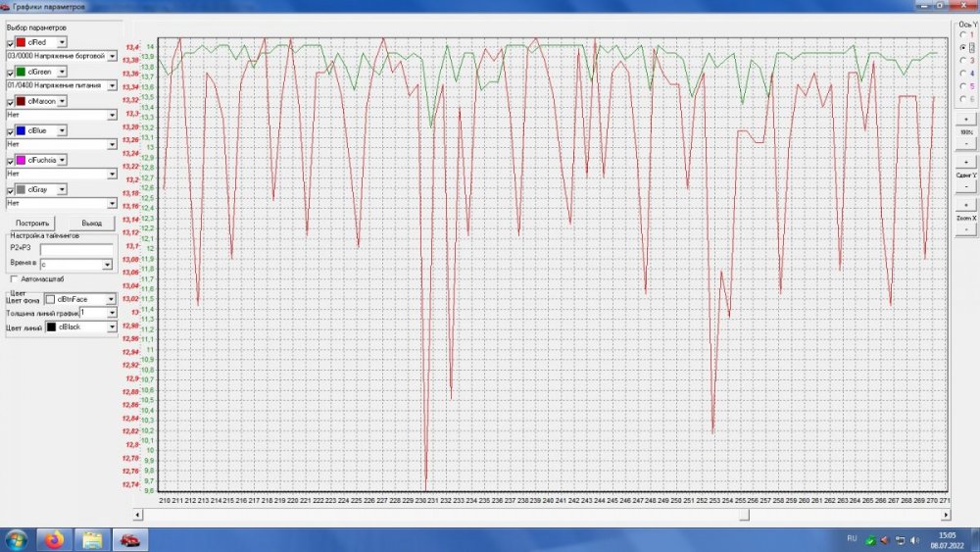Viewport: 980px width, 552px height.
Task: Click the P2+P3 input field
Action: (76, 248)
